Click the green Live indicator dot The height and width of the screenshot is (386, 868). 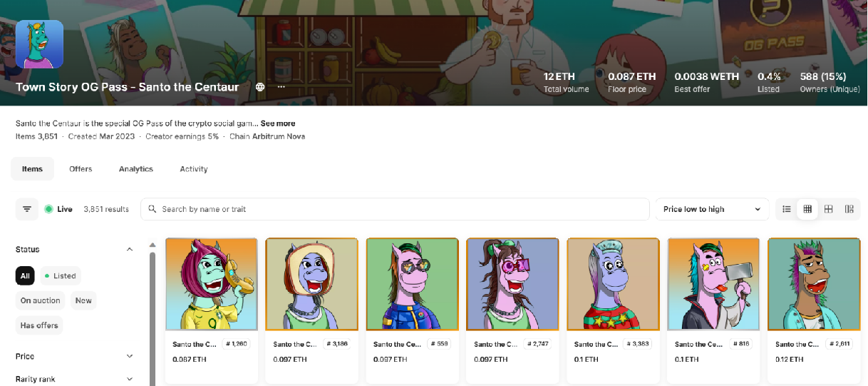(48, 209)
